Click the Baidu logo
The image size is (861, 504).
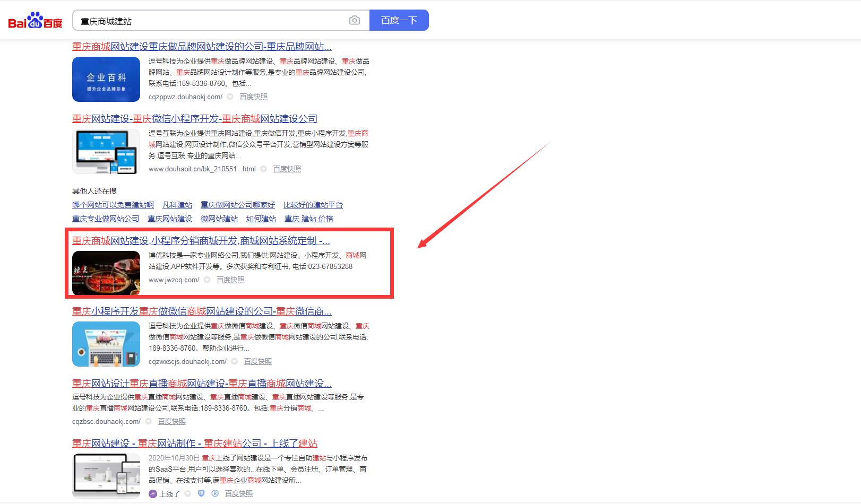coord(35,21)
